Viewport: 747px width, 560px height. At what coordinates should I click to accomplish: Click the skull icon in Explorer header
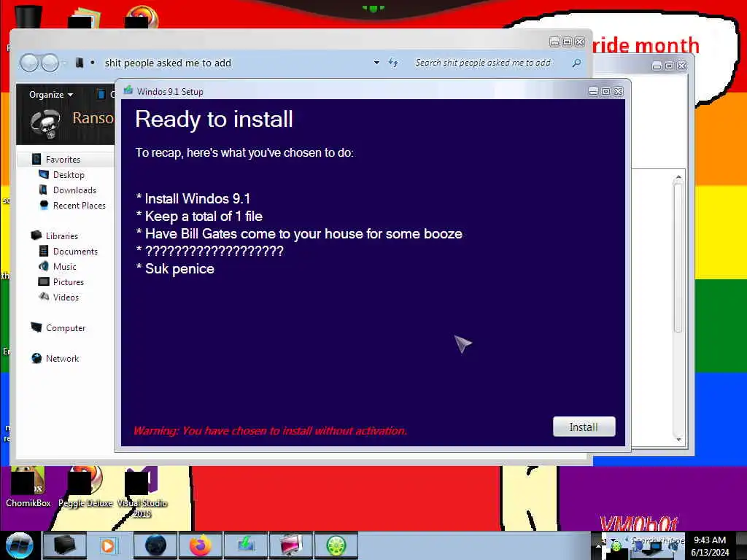(46, 124)
